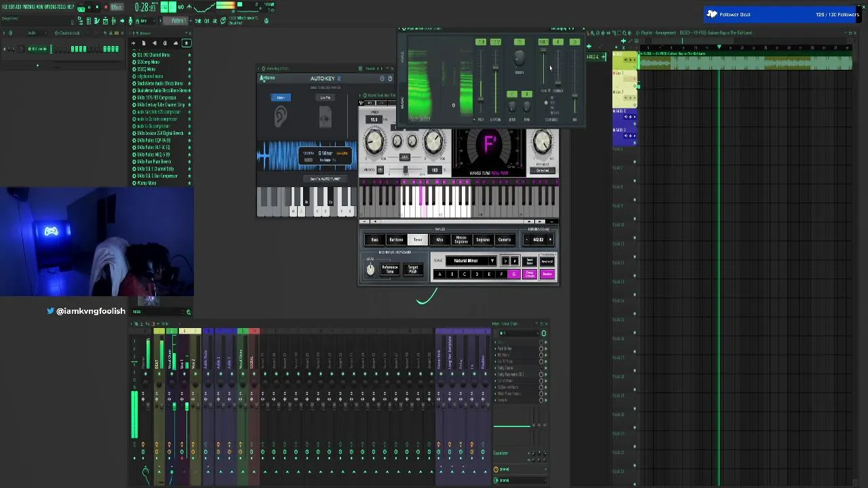
Task: Select the Audio 1 playlist track
Action: (x=625, y=117)
